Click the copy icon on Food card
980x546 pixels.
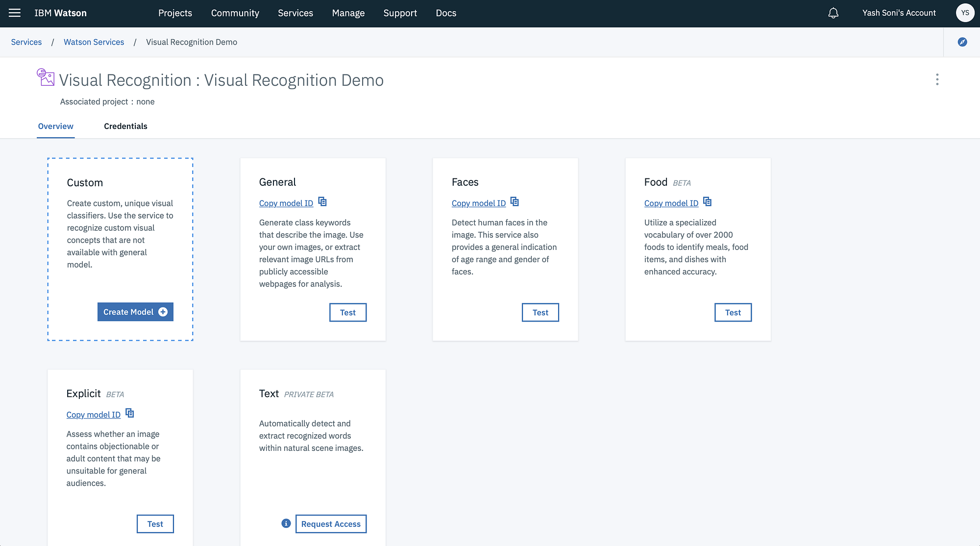pyautogui.click(x=707, y=202)
